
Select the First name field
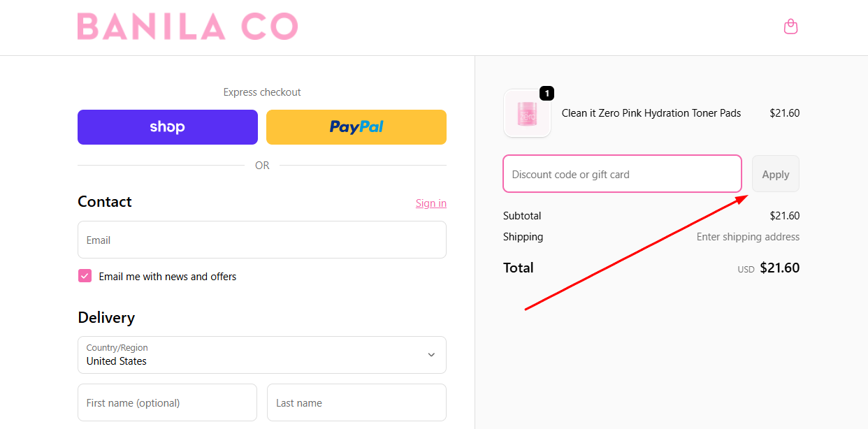[167, 402]
